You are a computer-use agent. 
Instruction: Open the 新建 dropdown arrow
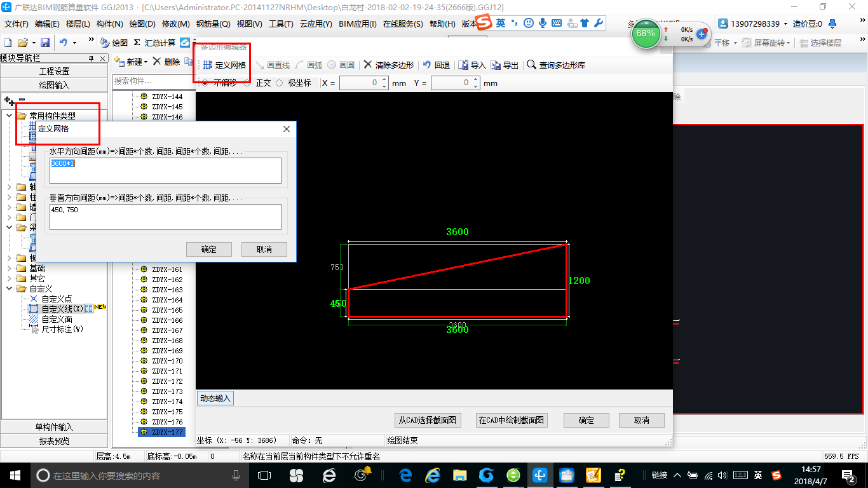tap(146, 62)
